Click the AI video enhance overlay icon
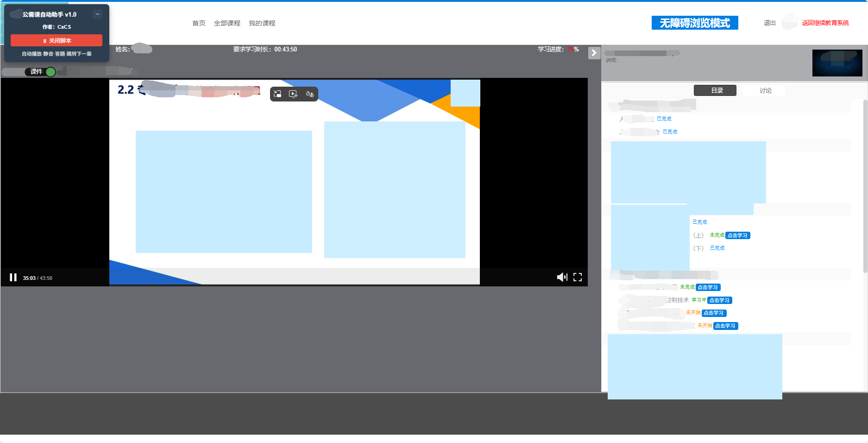This screenshot has height=443, width=868. (293, 94)
